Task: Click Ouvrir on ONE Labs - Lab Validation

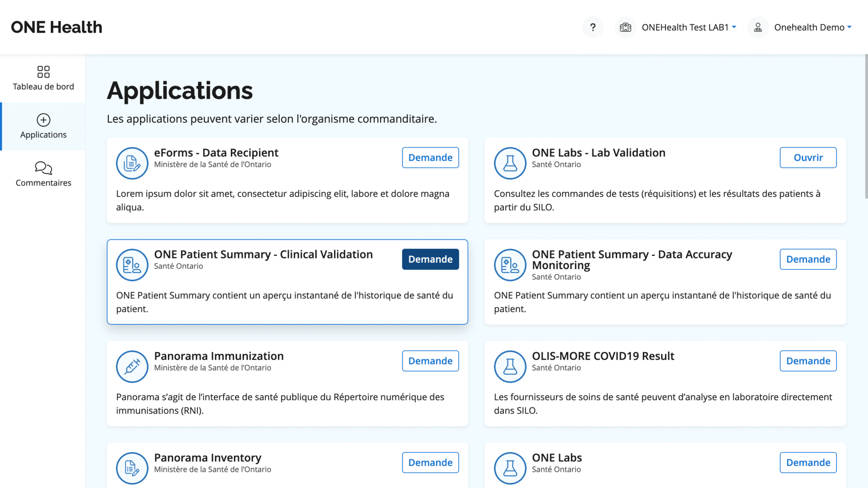Action: coord(808,157)
